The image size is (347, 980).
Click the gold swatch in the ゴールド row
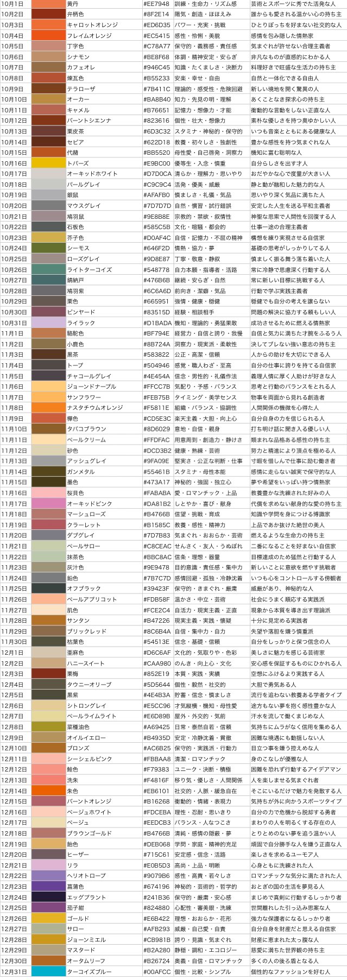(48, 919)
